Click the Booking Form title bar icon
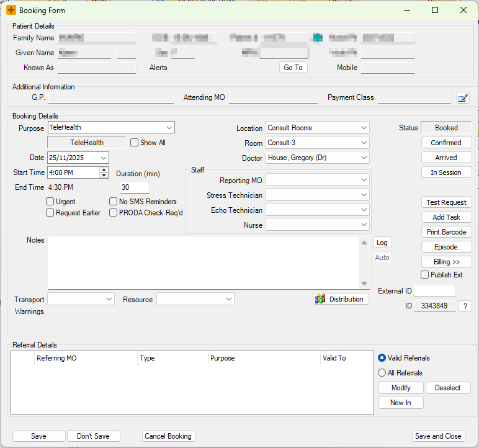The height and width of the screenshot is (448, 479). (11, 11)
